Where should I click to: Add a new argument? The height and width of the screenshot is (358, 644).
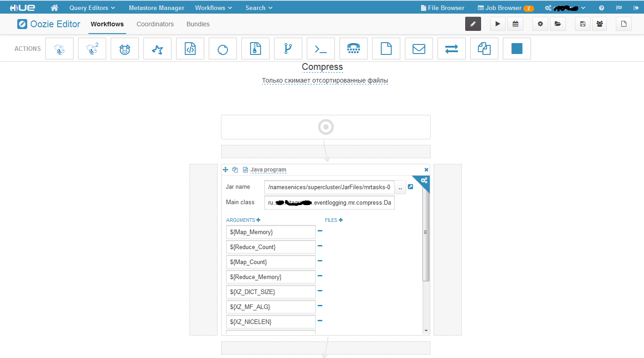[258, 220]
